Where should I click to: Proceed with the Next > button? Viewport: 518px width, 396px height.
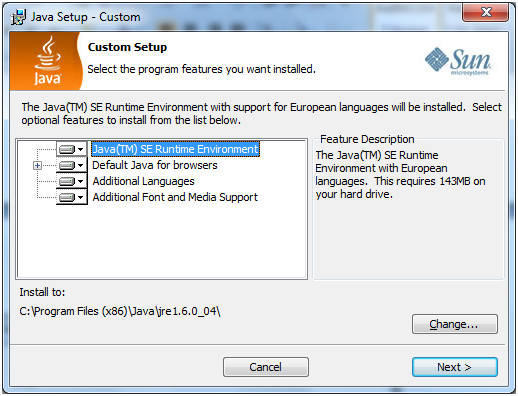(x=455, y=367)
